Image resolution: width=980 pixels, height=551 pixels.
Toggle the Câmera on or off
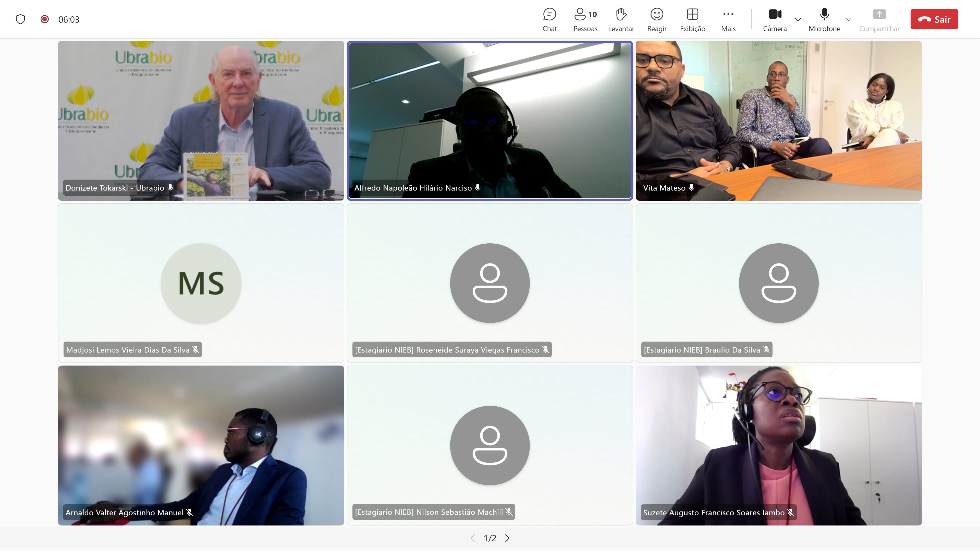point(775,19)
